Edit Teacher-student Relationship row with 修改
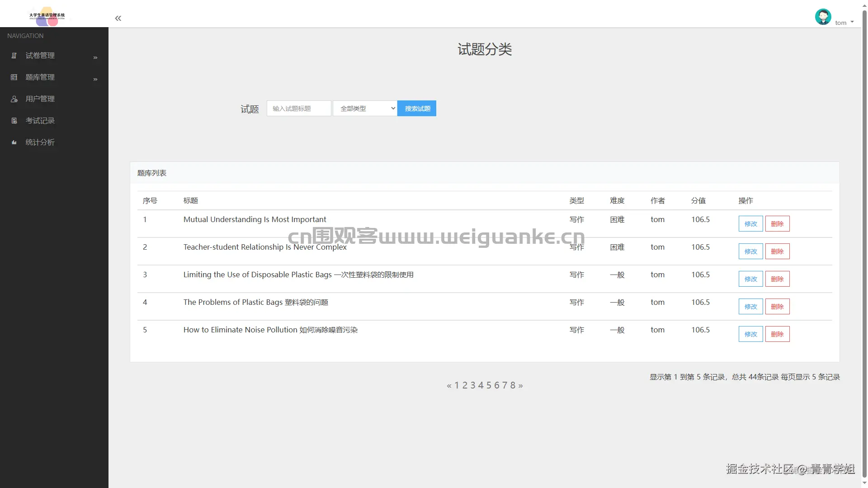The width and height of the screenshot is (868, 488). 750,251
